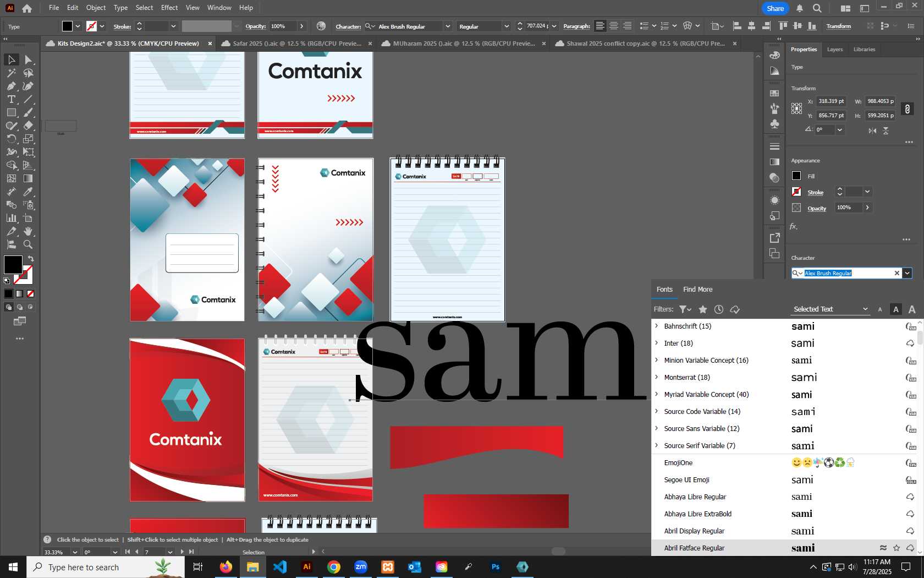Select the Column Graph tool
Image resolution: width=924 pixels, height=578 pixels.
(12, 218)
